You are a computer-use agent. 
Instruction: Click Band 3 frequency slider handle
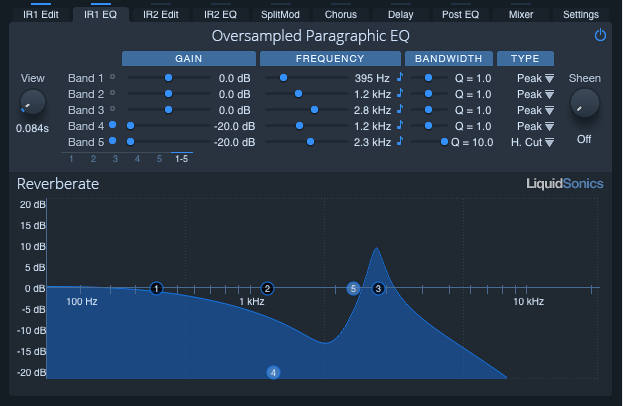coord(314,109)
